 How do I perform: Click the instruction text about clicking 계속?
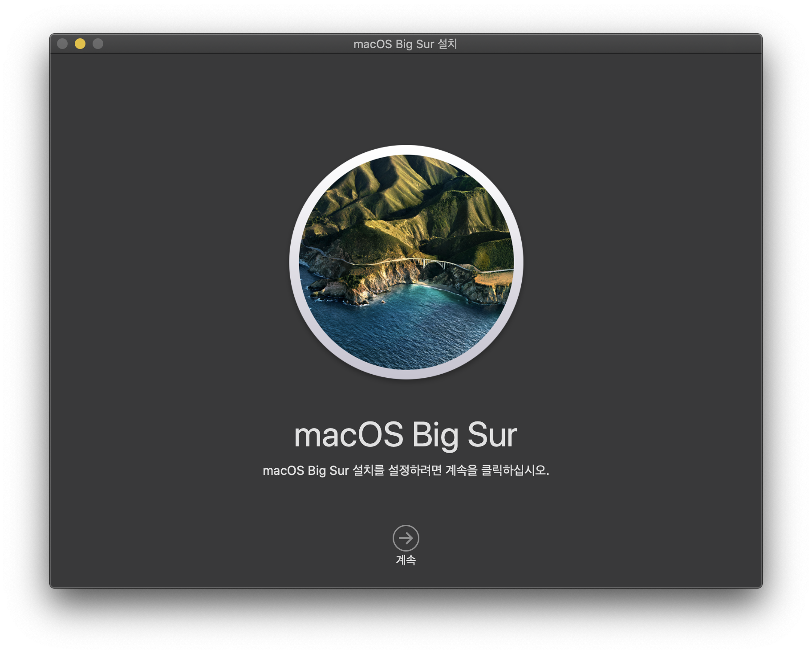click(406, 470)
